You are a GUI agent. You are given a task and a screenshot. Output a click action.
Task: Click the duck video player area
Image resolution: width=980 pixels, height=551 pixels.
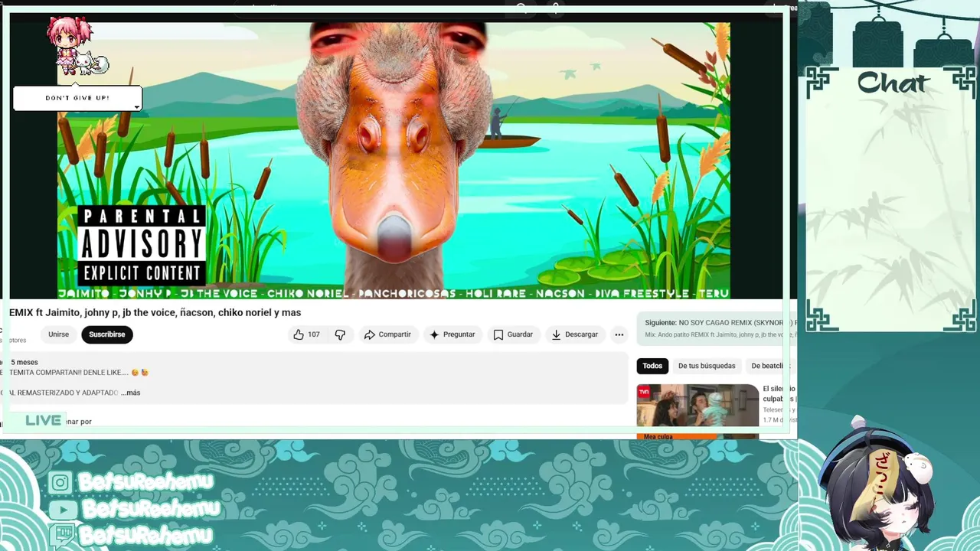click(394, 160)
